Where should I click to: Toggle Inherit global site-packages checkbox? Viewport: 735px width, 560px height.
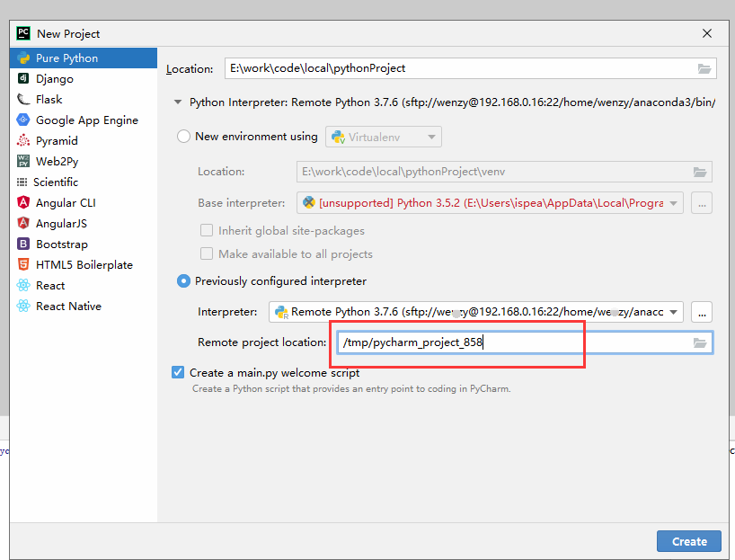point(207,230)
